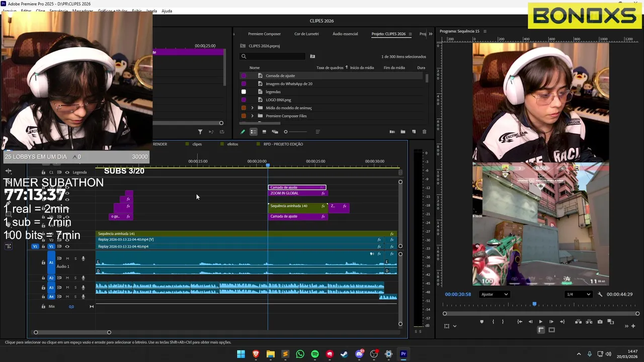644x362 pixels.
Task: Toggle Legenda caption track visibility eye
Action: pos(67,172)
